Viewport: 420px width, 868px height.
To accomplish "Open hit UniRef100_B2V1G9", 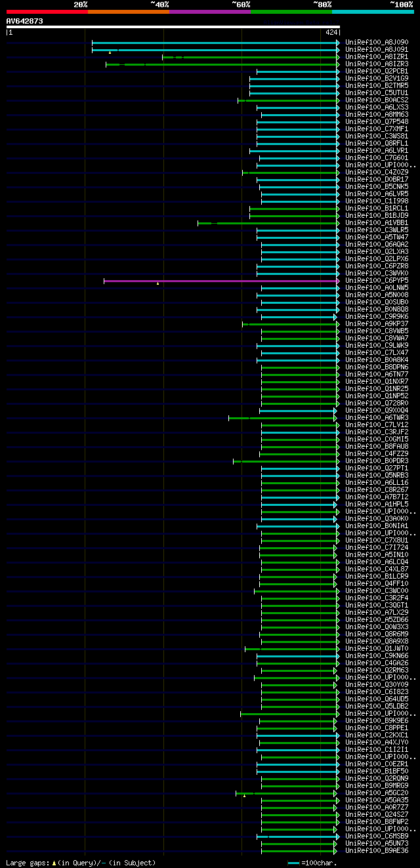I will click(377, 79).
